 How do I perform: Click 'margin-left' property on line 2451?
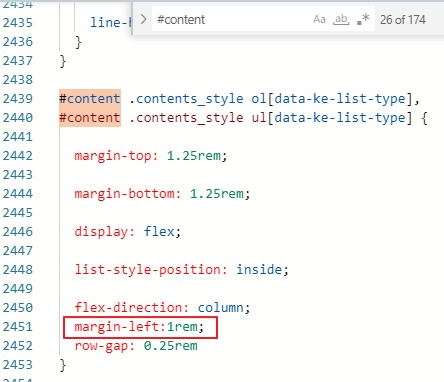tap(118, 327)
